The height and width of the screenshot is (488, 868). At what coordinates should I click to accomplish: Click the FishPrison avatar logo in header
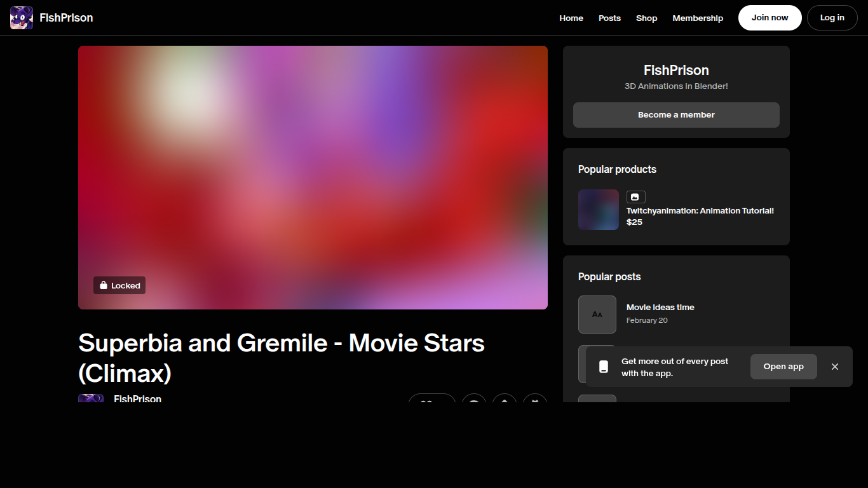point(22,18)
